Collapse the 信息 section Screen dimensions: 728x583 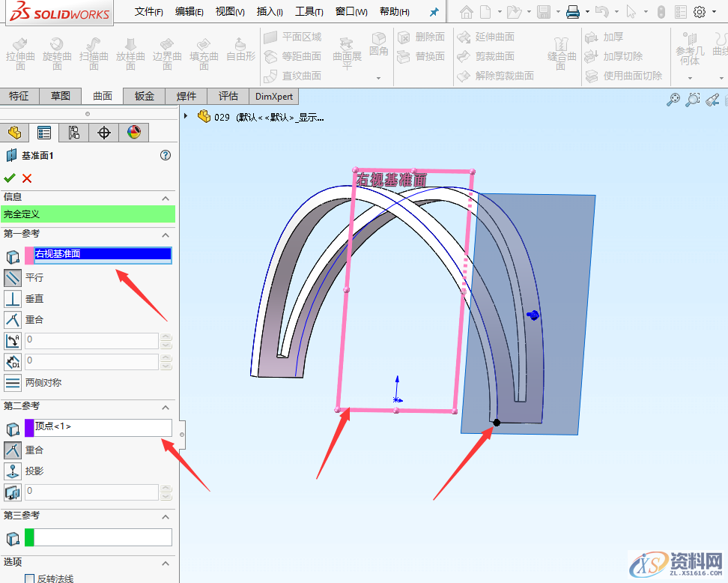(x=166, y=199)
